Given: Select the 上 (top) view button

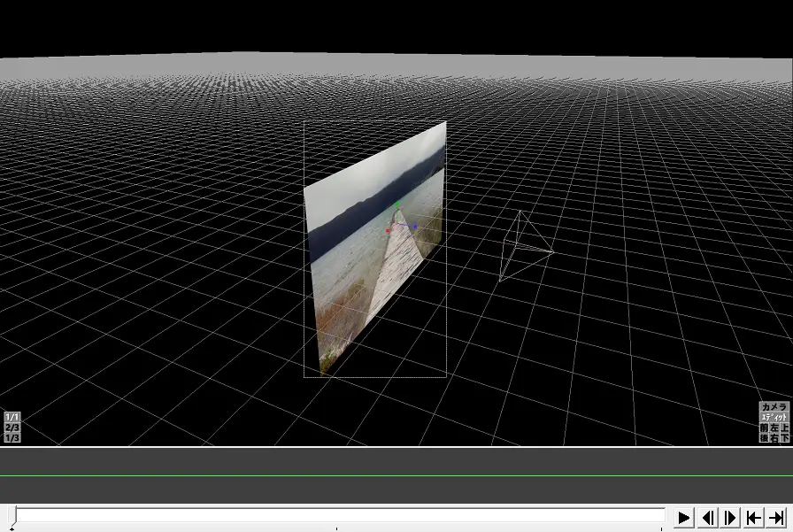Looking at the screenshot, I should (784, 428).
